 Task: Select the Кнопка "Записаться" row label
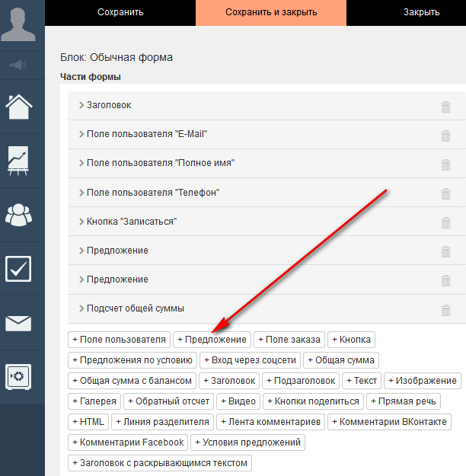132,222
